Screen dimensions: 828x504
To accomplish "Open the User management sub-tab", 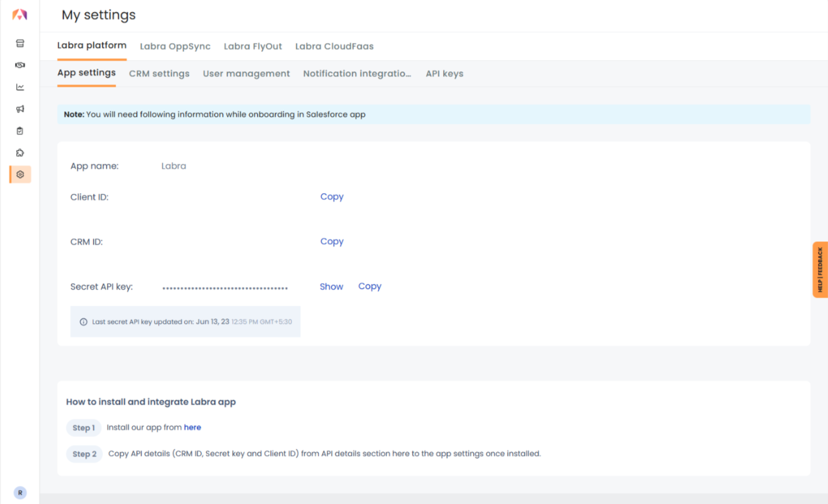I will coord(247,74).
